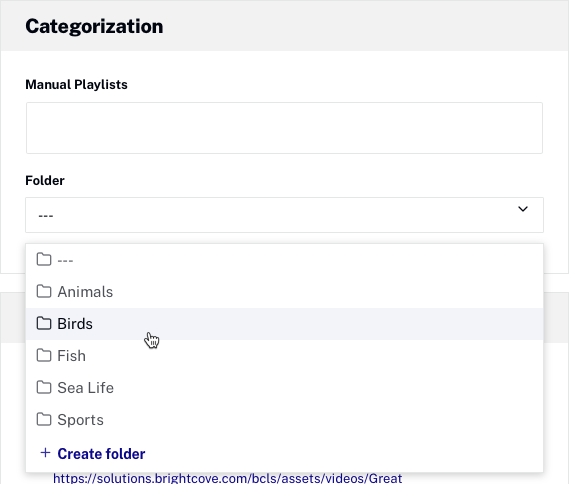
Task: Collapse the Folder dropdown using its chevron arrow
Action: coord(523,209)
